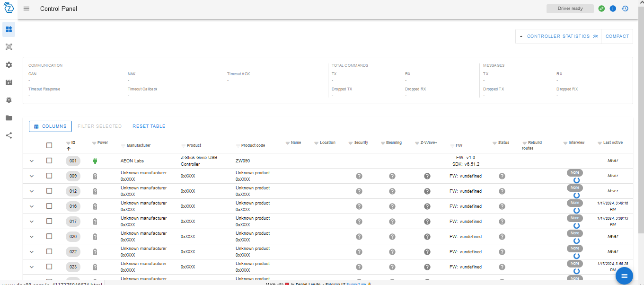Open the history clock icon

tap(625, 9)
